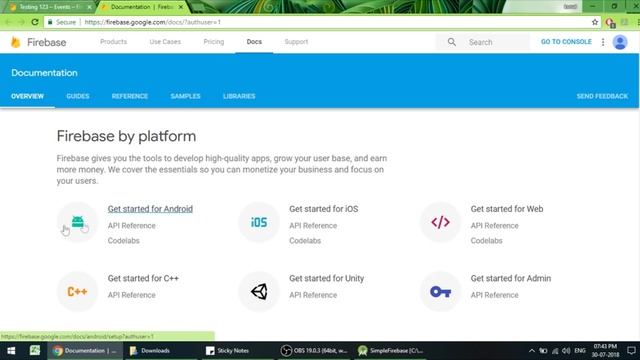Bookmark page with the star icon
This screenshot has height=360, width=640.
(x=595, y=22)
